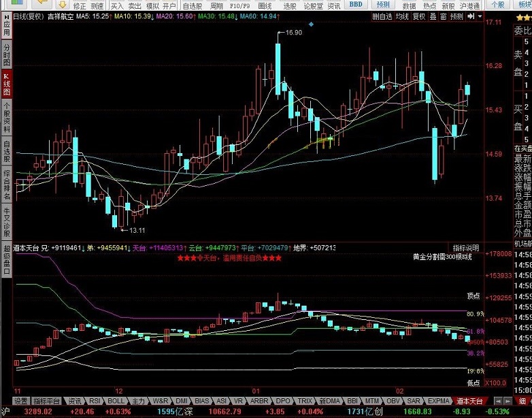Screen dimensions: 532x418
Task: Toggle the 叠 overlay chart option
Action: [433, 16]
